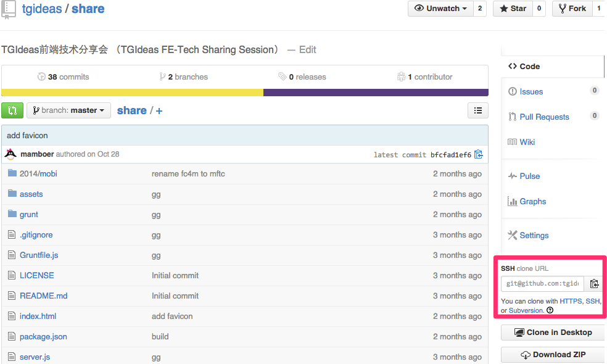Click the folder icon for grunt
Screen dimensions: 607x364
pos(12,213)
